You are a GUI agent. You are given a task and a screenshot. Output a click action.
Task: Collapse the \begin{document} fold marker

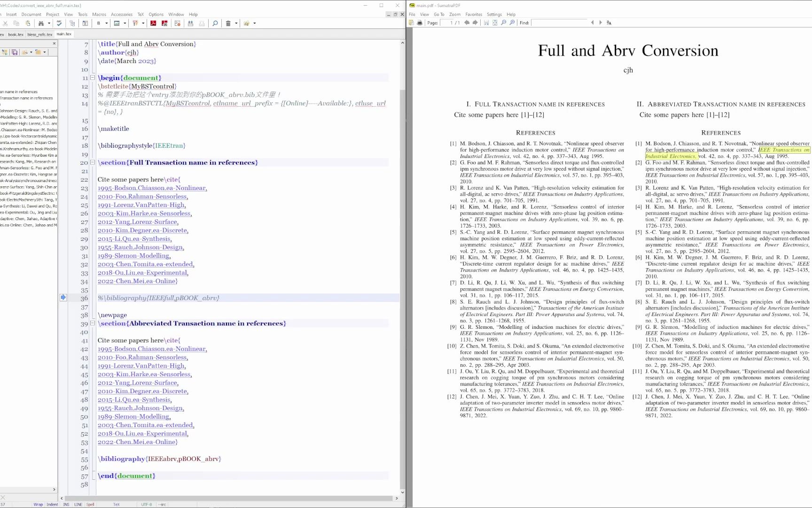tap(93, 78)
